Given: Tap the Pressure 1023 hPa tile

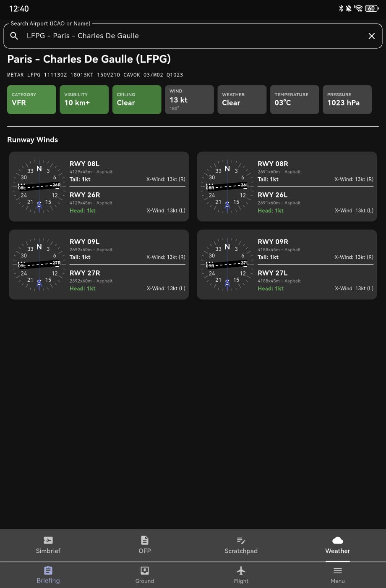Looking at the screenshot, I should point(347,100).
